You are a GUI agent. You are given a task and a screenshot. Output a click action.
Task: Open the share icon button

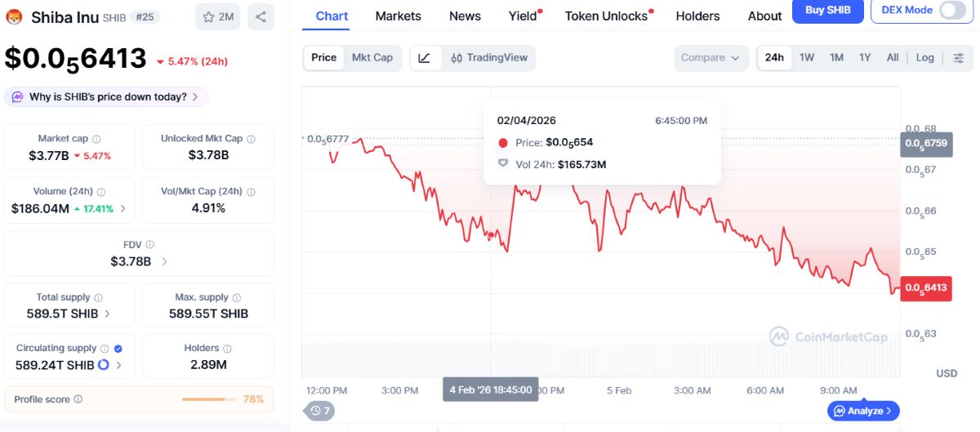pos(261,16)
